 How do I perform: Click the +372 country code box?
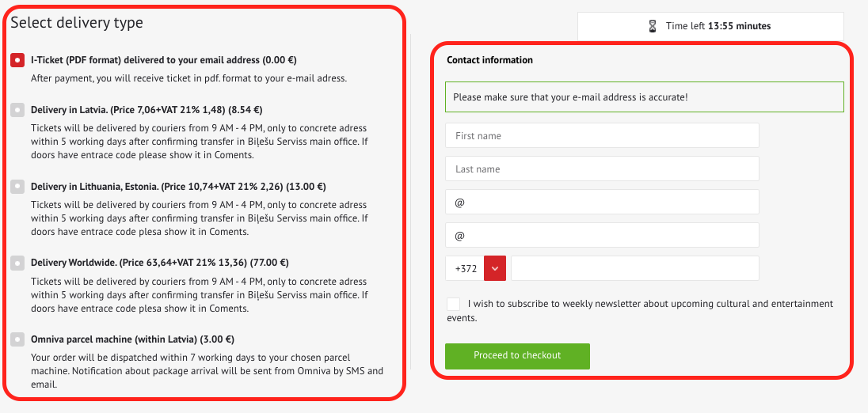tap(464, 268)
